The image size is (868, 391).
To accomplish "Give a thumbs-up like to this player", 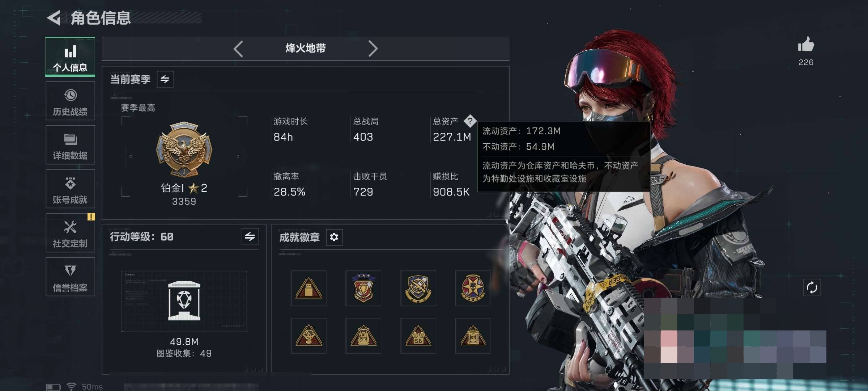I will (x=806, y=45).
